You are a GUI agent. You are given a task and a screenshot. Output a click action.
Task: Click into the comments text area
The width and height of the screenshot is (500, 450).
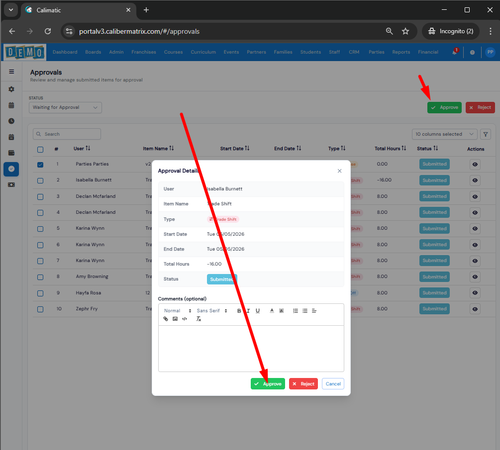(251, 348)
